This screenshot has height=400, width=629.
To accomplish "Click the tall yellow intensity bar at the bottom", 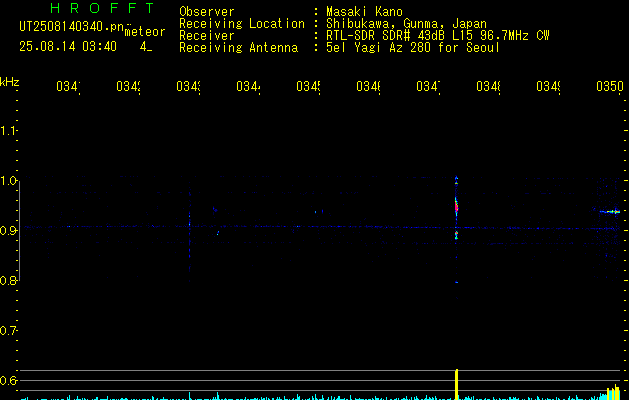I will [457, 384].
